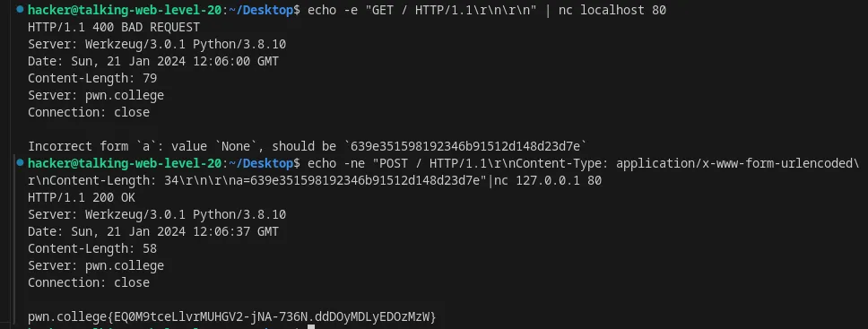868x329 pixels.
Task: Click the blue command decoration beside the GET command
Action: pyautogui.click(x=21, y=10)
